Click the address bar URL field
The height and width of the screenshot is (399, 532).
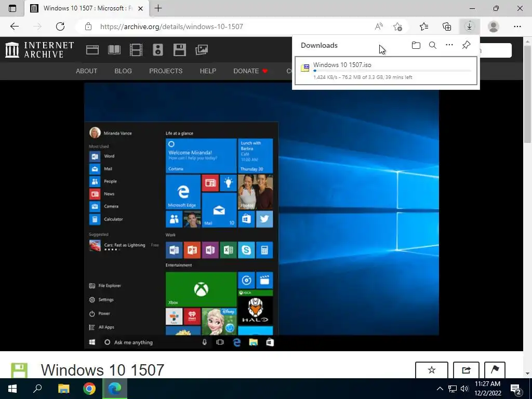point(224,26)
